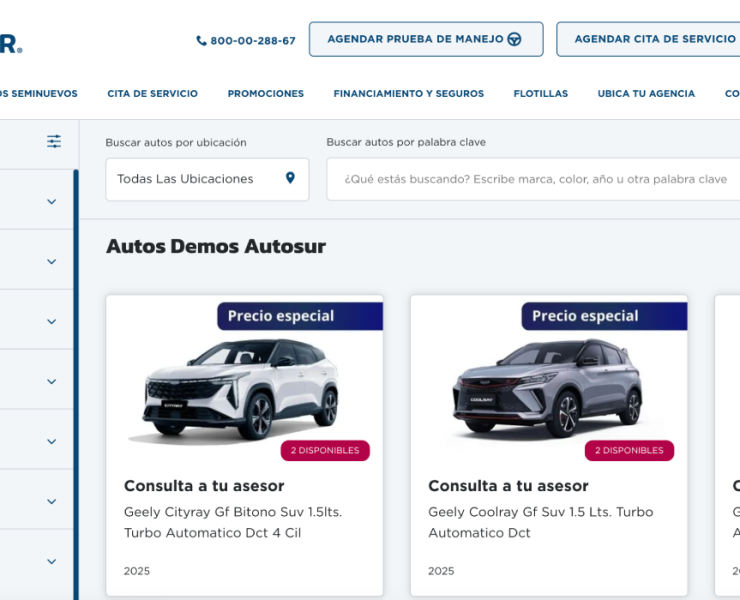Screen dimensions: 740x600
Task: Expand the third sidebar filter chevron
Action: pos(51,321)
